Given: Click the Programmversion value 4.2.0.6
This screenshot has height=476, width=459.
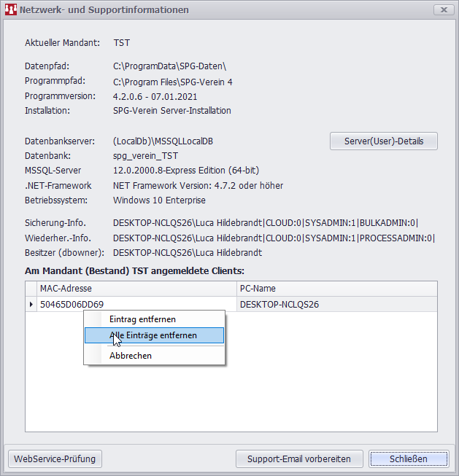Looking at the screenshot, I should (x=155, y=96).
